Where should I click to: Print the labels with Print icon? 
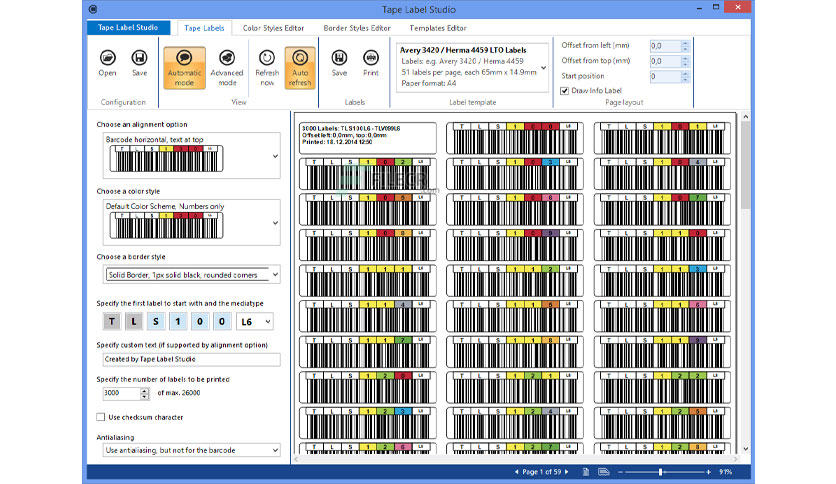tap(371, 63)
